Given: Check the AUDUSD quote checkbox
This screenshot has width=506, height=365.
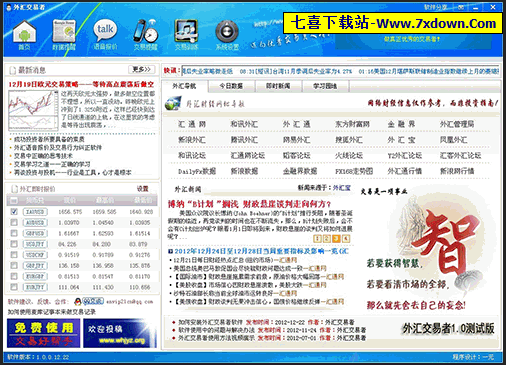Looking at the screenshot, I should click(x=14, y=222).
